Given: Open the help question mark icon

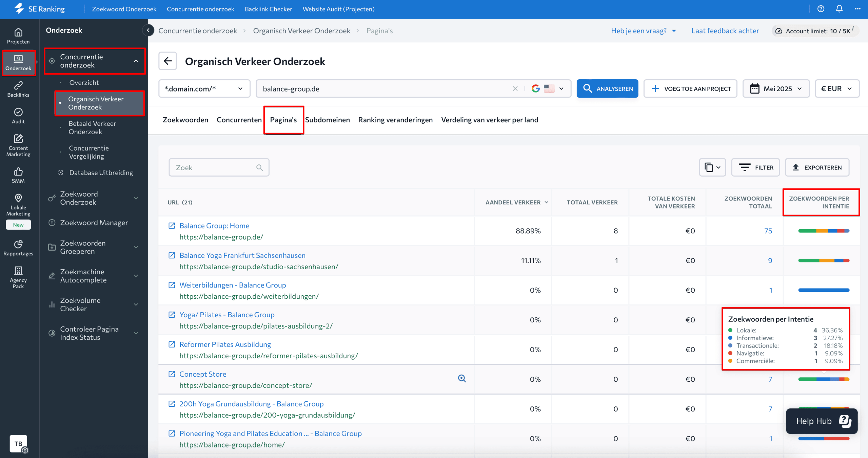Looking at the screenshot, I should click(x=821, y=9).
